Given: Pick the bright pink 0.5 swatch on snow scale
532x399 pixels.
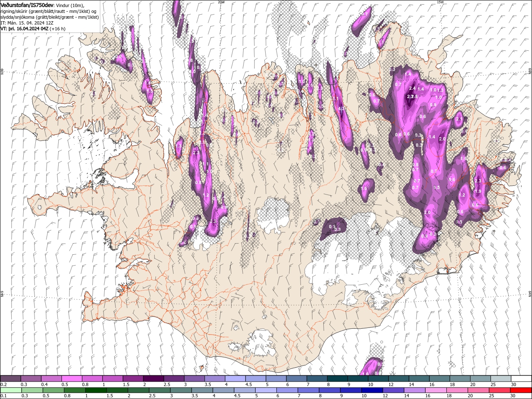Looking at the screenshot, I should [72, 379].
